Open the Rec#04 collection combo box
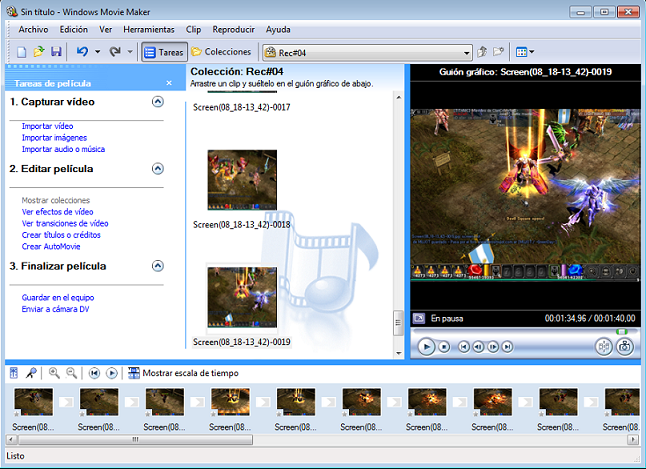The image size is (646, 469). [367, 53]
